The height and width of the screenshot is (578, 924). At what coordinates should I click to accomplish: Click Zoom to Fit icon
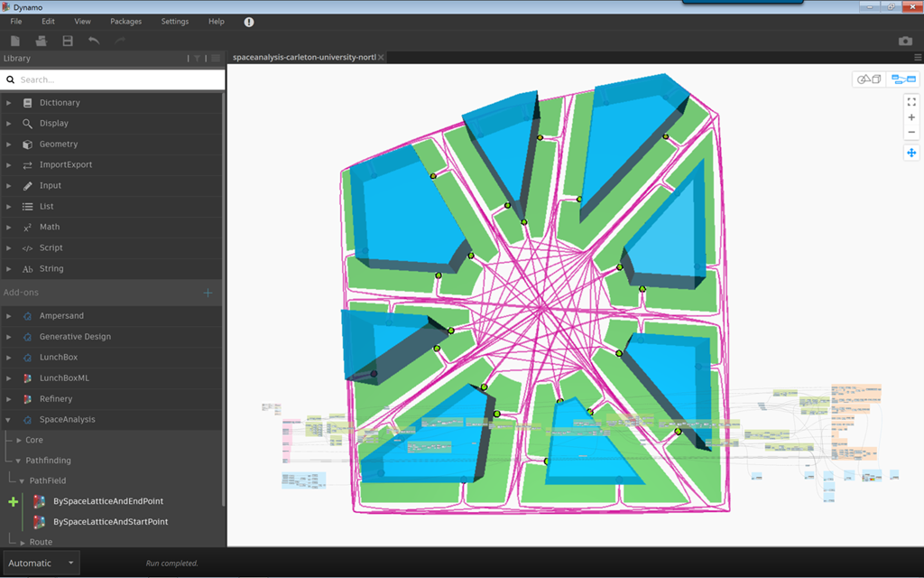pos(911,102)
